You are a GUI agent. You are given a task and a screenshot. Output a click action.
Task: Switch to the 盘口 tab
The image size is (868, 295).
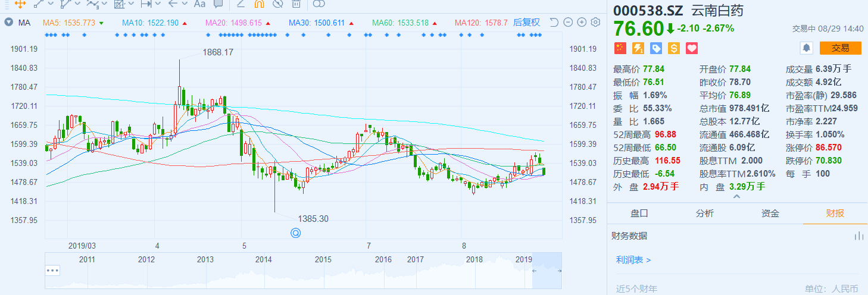pos(639,214)
